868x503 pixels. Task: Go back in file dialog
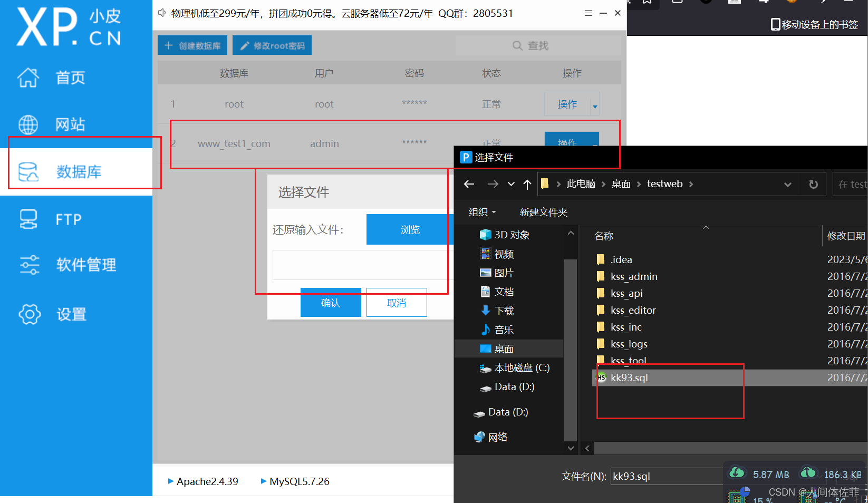pyautogui.click(x=469, y=184)
